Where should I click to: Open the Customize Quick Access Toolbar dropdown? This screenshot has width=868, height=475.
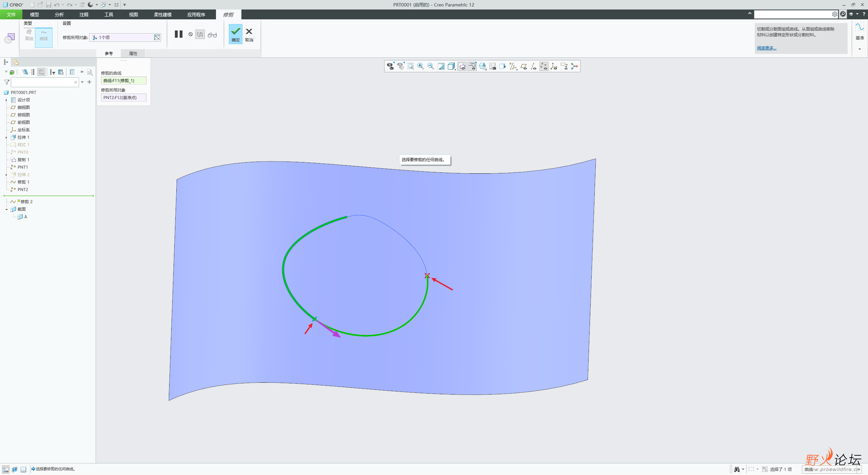[x=125, y=5]
